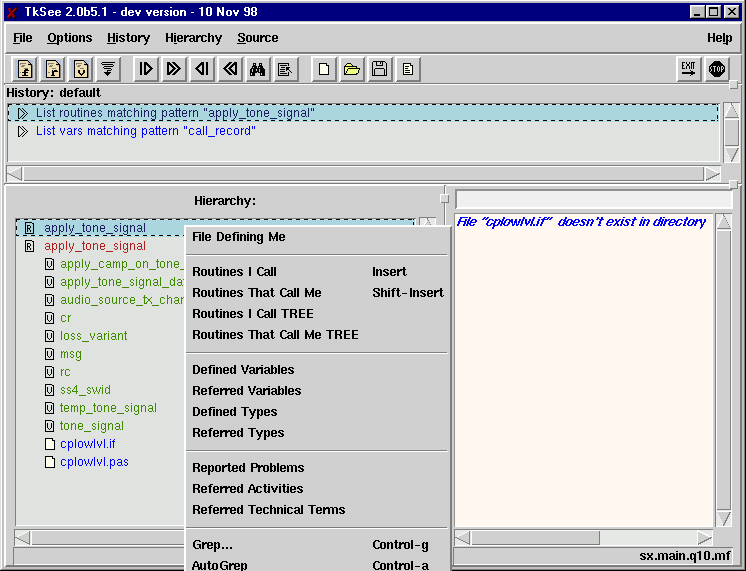Choose 'Defined Variables' from context menu

pos(317,370)
